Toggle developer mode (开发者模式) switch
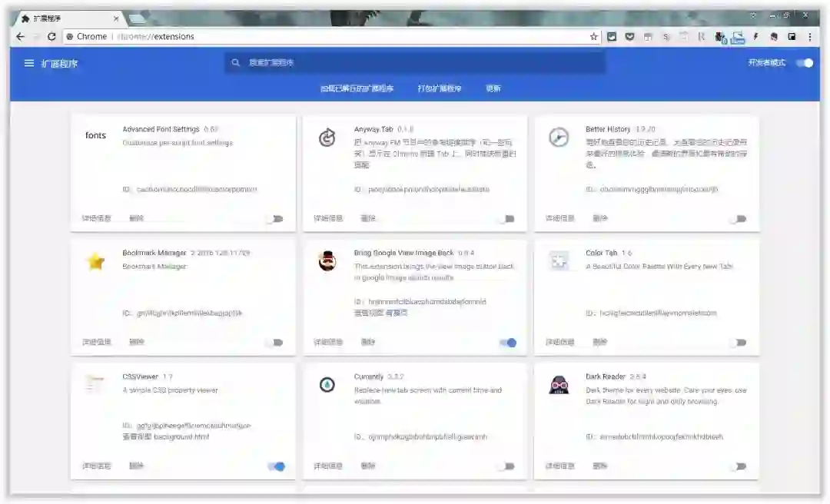This screenshot has width=830, height=504. pyautogui.click(x=805, y=63)
